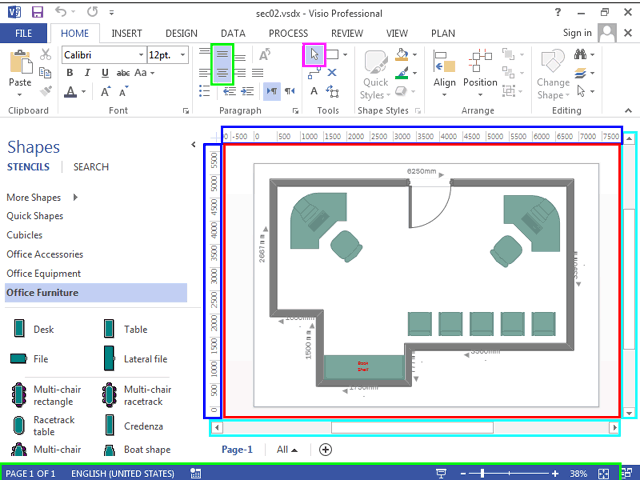Click the horizontal scrollbar below the drawing
640x480 pixels.
[411, 428]
